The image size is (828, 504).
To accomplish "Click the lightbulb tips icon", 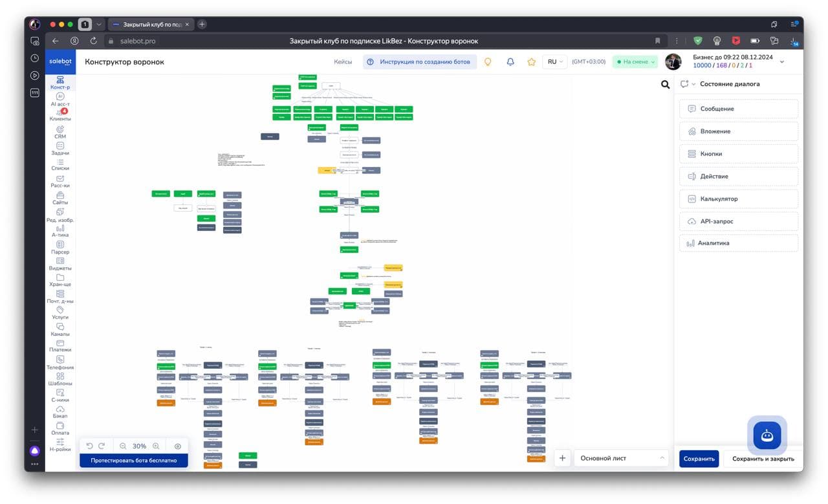I will [488, 62].
